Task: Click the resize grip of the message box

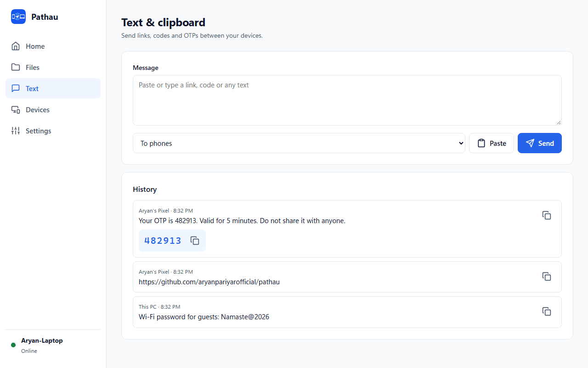Action: pos(559,122)
